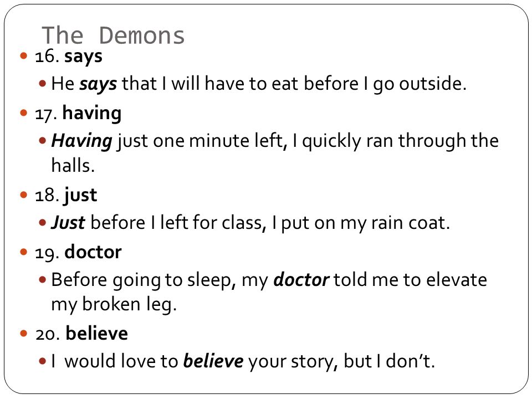Click the italic word 'doctor' in the sentence
Viewport: 532px width, 399px height.
coord(301,280)
